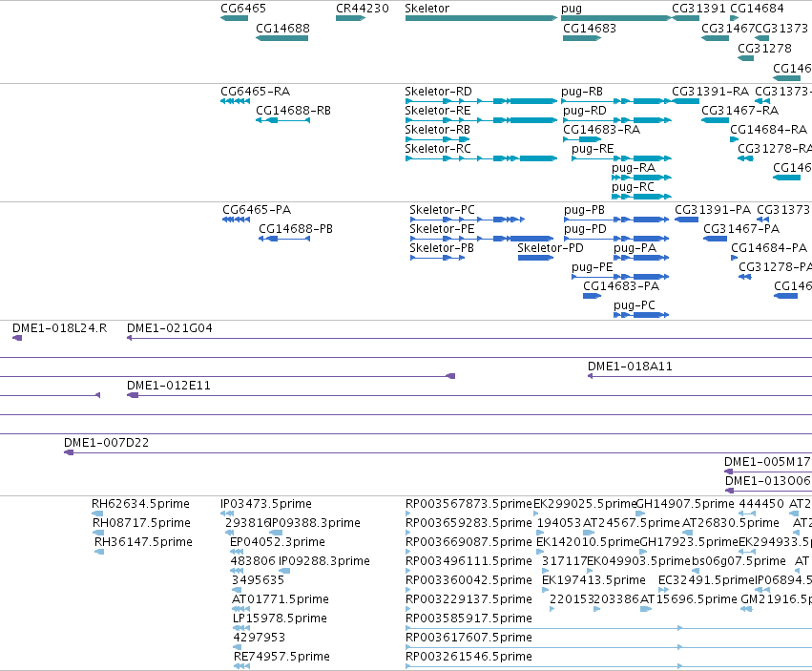
Task: Select the CG31467-RA transcript
Action: click(x=716, y=120)
